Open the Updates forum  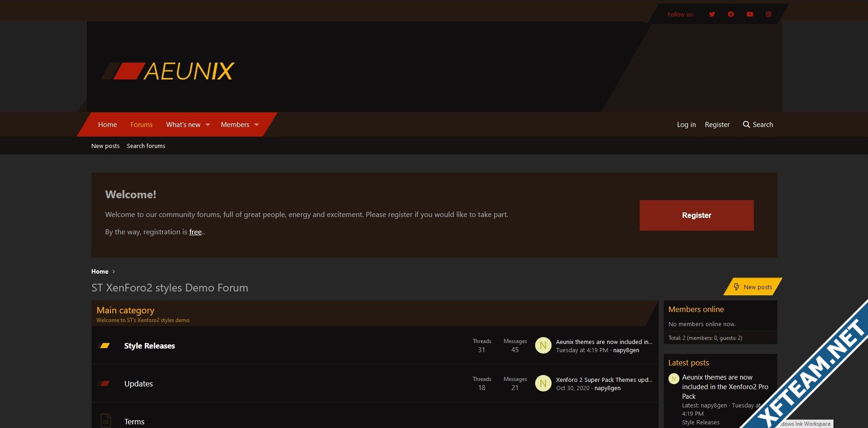point(138,384)
